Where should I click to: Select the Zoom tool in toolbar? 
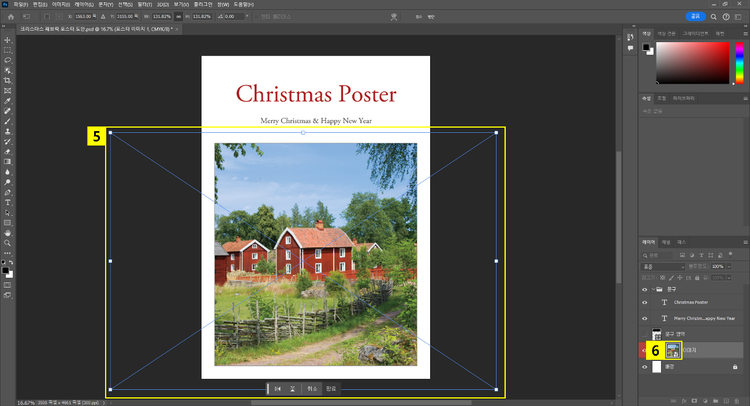coord(8,243)
